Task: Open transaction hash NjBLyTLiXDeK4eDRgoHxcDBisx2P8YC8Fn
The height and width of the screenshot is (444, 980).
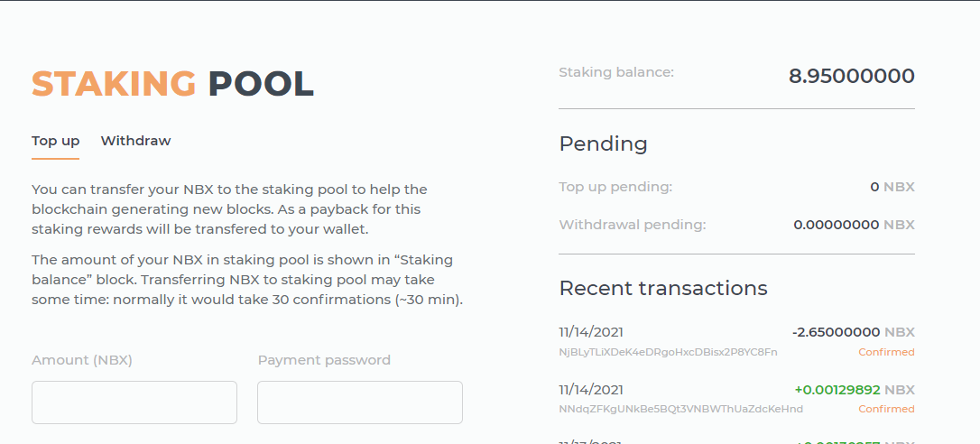Action: pyautogui.click(x=668, y=352)
